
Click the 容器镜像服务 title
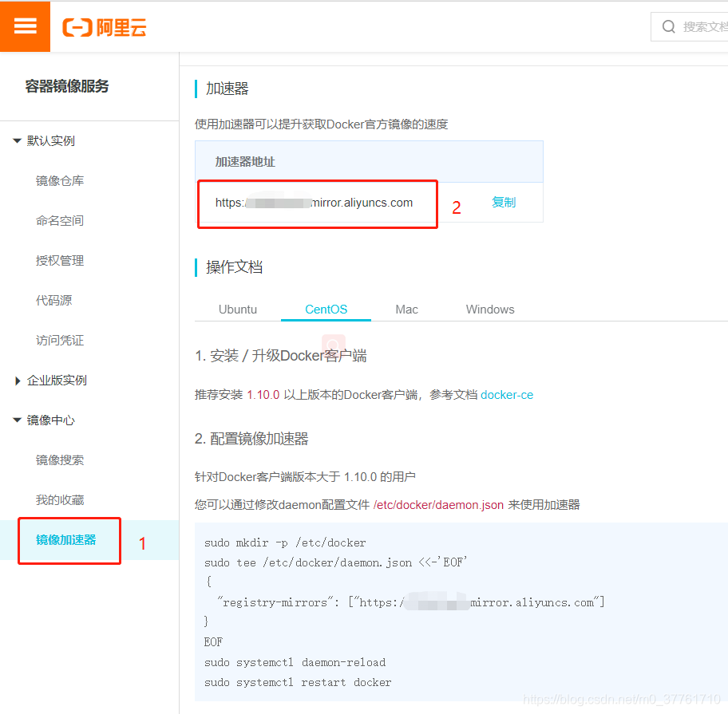click(67, 86)
